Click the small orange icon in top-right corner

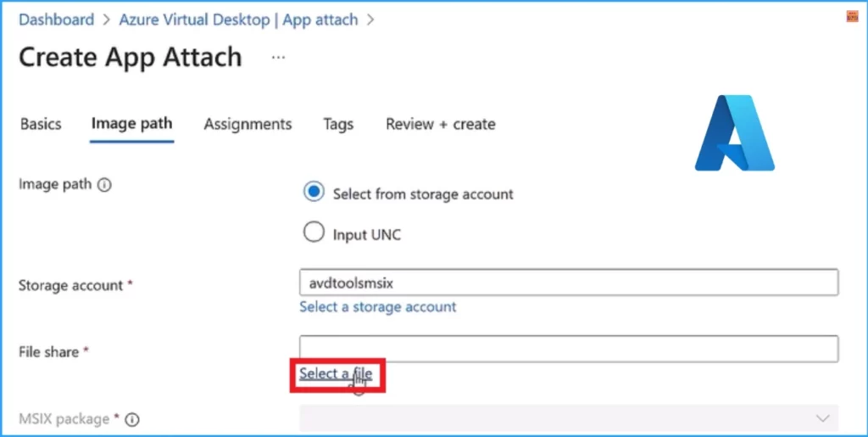(x=852, y=16)
